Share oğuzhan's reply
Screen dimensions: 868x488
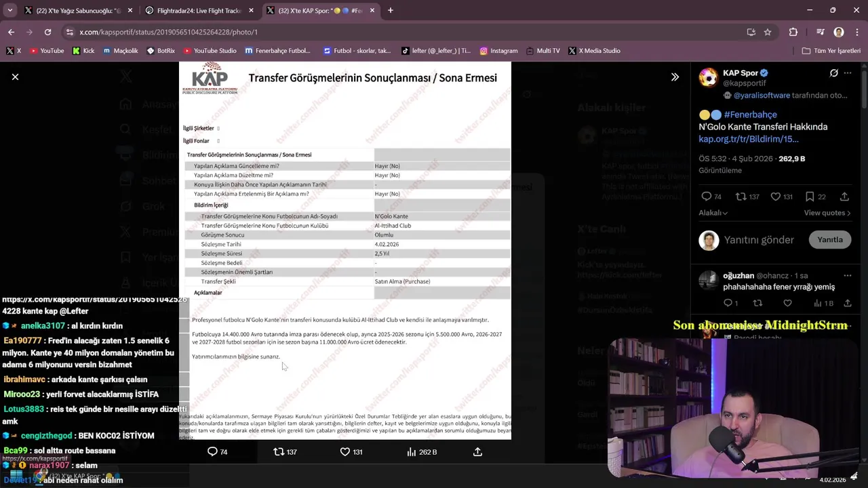(847, 303)
